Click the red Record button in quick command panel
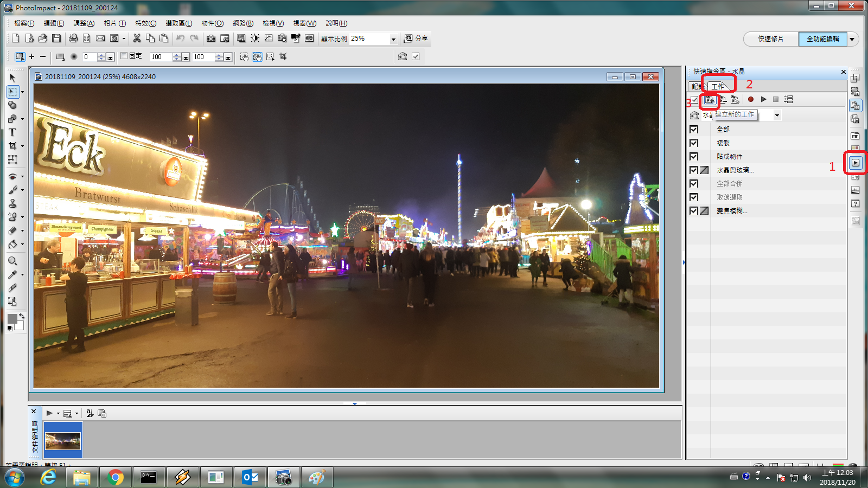Image resolution: width=868 pixels, height=488 pixels. click(751, 99)
